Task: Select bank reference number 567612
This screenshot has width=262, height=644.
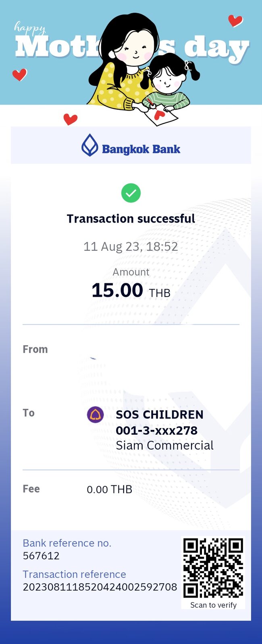Action: click(x=41, y=556)
